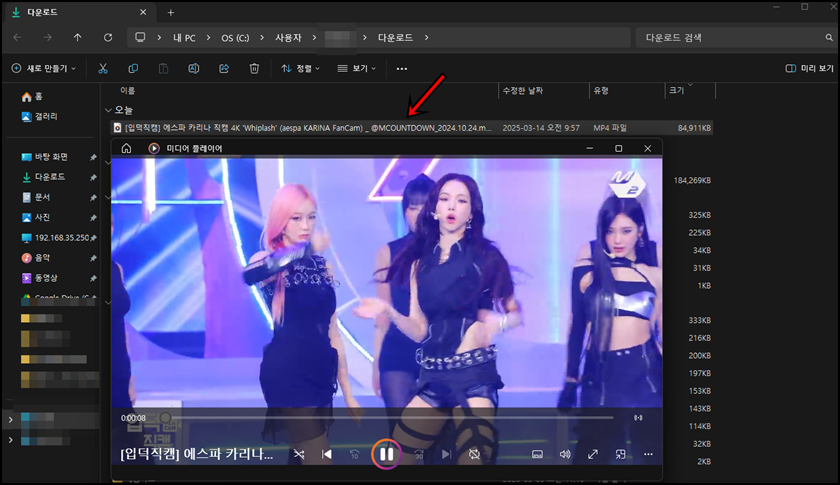Open 홈 in navigation pane
The width and height of the screenshot is (840, 485).
[x=32, y=96]
